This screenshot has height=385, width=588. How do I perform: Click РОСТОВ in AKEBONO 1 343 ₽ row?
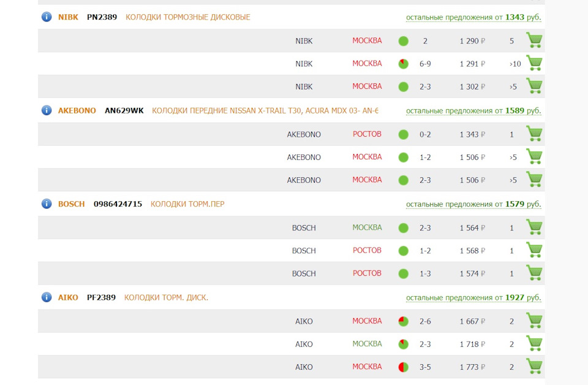[x=367, y=134]
